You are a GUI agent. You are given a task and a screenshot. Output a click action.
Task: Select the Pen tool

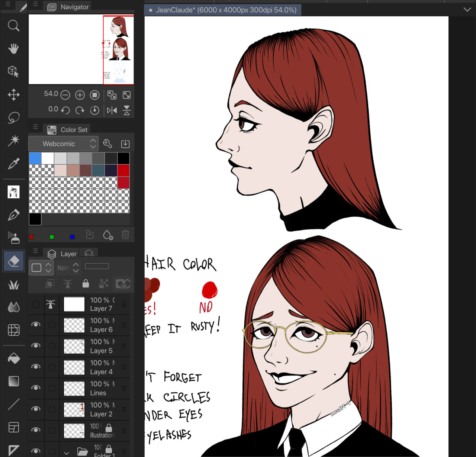click(14, 215)
